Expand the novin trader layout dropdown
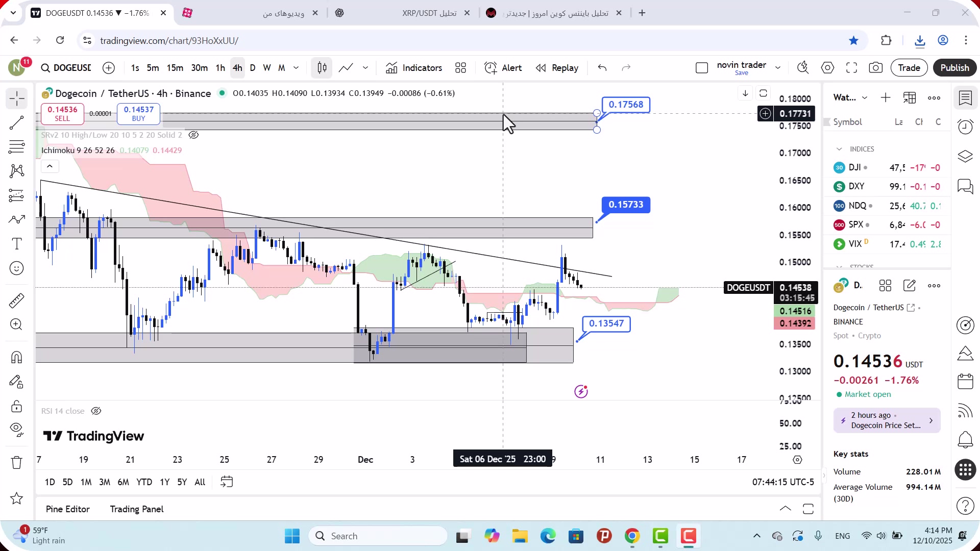 [x=778, y=68]
